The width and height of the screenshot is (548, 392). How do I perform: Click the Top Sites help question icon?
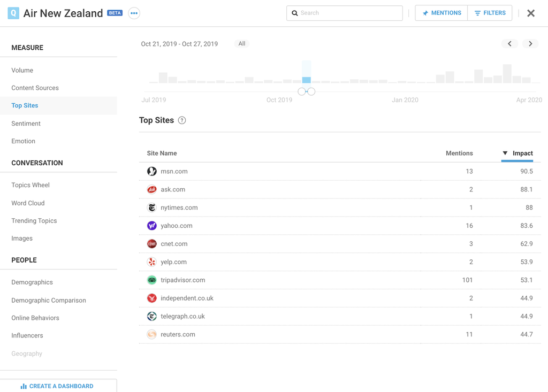pos(182,120)
